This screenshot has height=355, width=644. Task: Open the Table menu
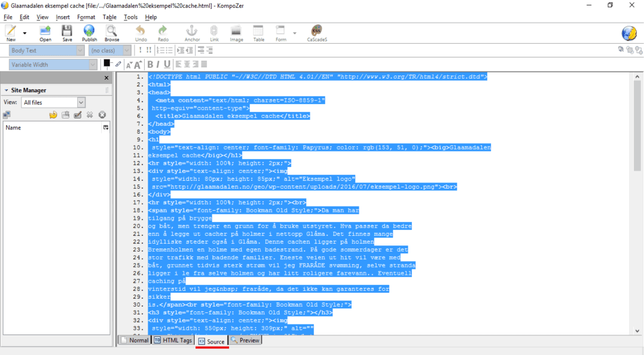(x=109, y=17)
